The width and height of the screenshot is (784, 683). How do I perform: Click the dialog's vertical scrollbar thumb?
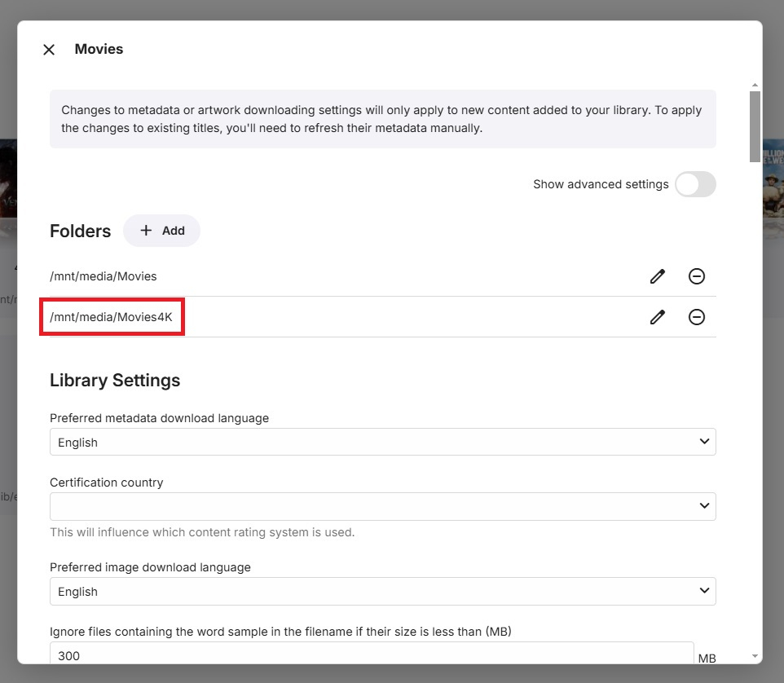coord(755,126)
